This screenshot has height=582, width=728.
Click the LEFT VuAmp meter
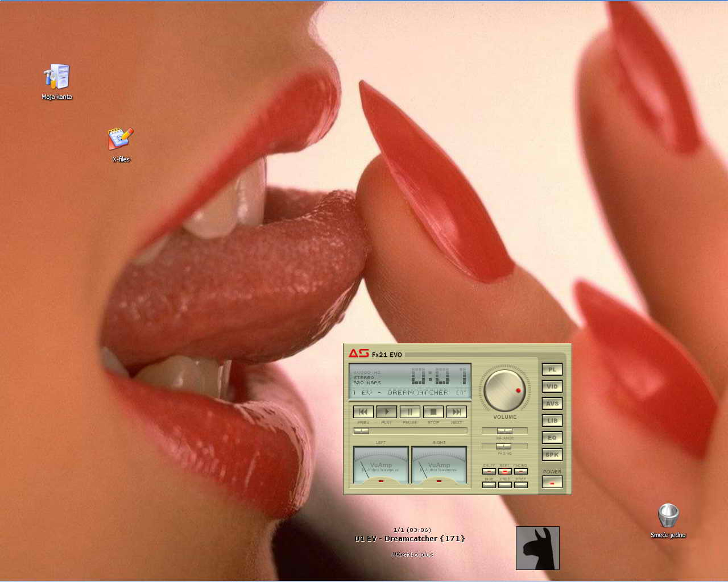point(381,465)
